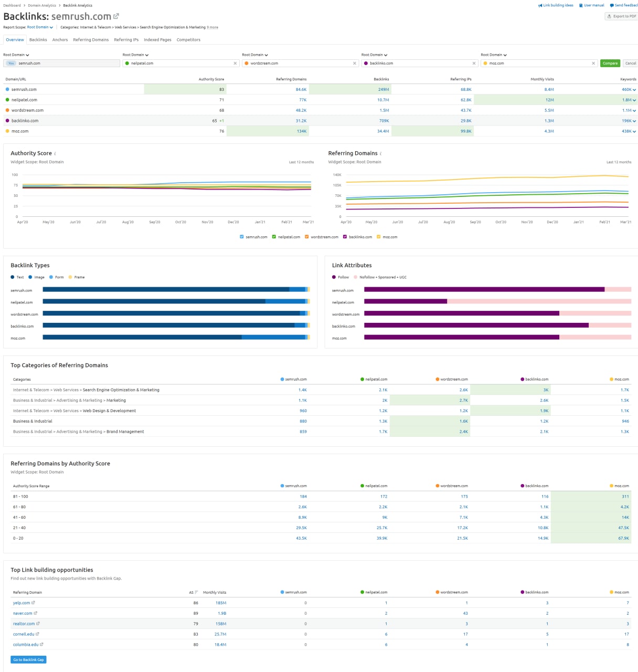Screen dimensions: 638x672
Task: Click the Cancel button
Action: click(x=631, y=63)
